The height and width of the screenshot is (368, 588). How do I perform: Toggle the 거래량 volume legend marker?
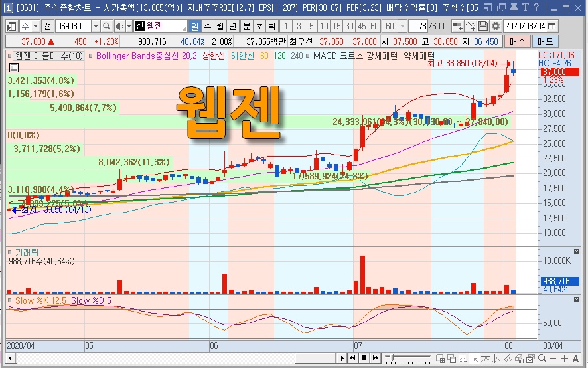coord(10,252)
